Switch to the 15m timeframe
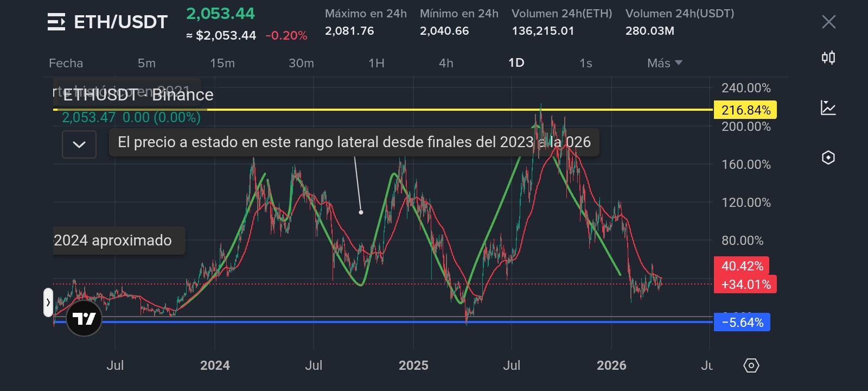This screenshot has height=391, width=868. pyautogui.click(x=222, y=63)
